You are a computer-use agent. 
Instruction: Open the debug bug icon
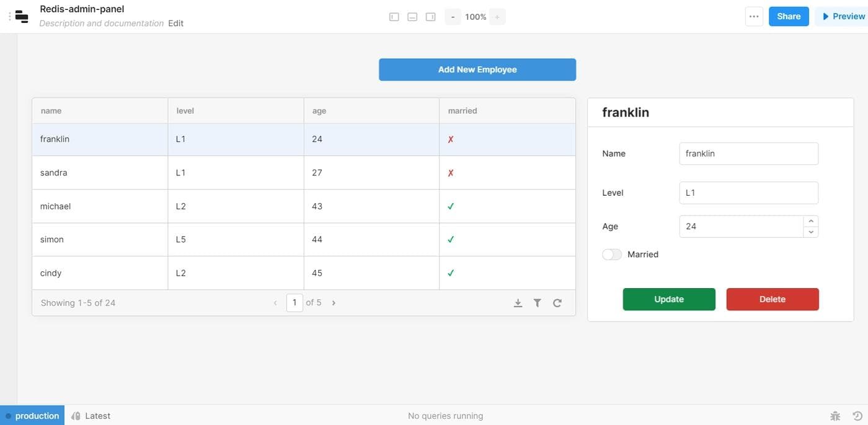pos(835,416)
